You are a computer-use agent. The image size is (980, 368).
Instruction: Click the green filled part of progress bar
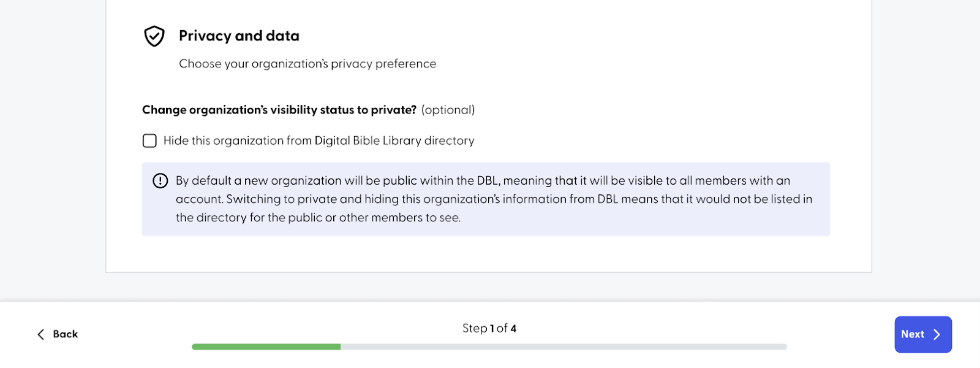click(266, 347)
